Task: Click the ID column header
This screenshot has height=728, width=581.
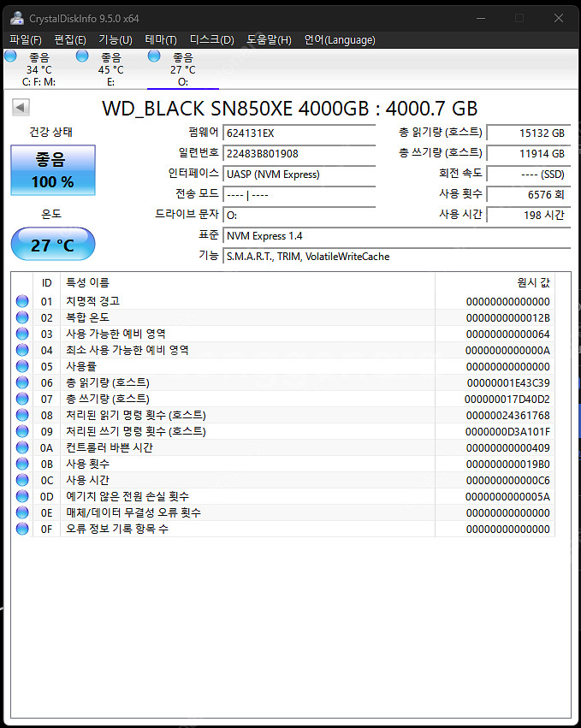Action: coord(46,283)
